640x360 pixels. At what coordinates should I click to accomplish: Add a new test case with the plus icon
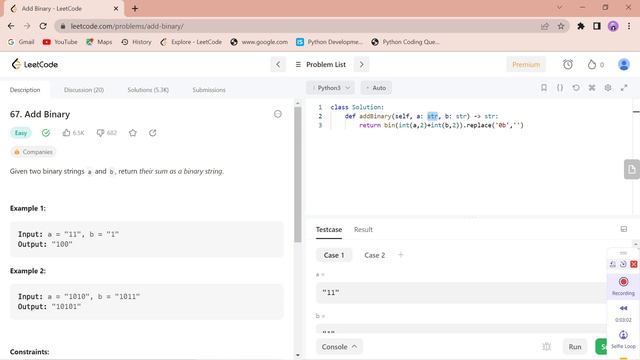(401, 255)
